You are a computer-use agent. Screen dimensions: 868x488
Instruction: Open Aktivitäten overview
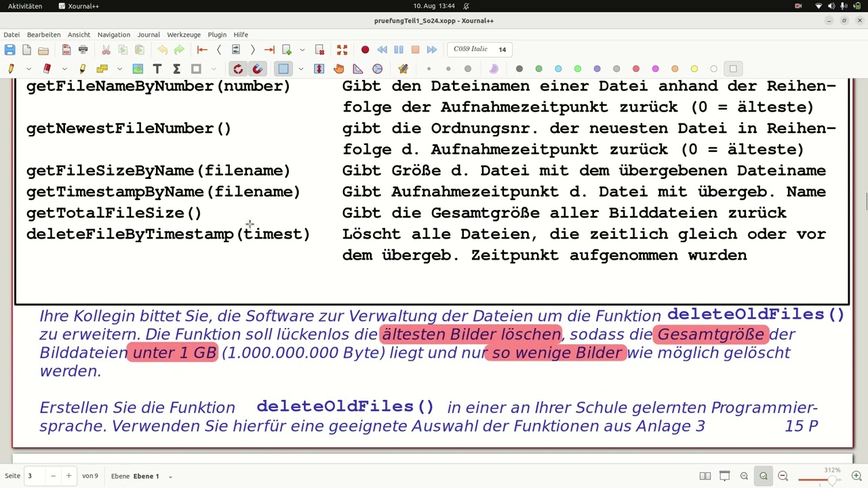click(25, 6)
